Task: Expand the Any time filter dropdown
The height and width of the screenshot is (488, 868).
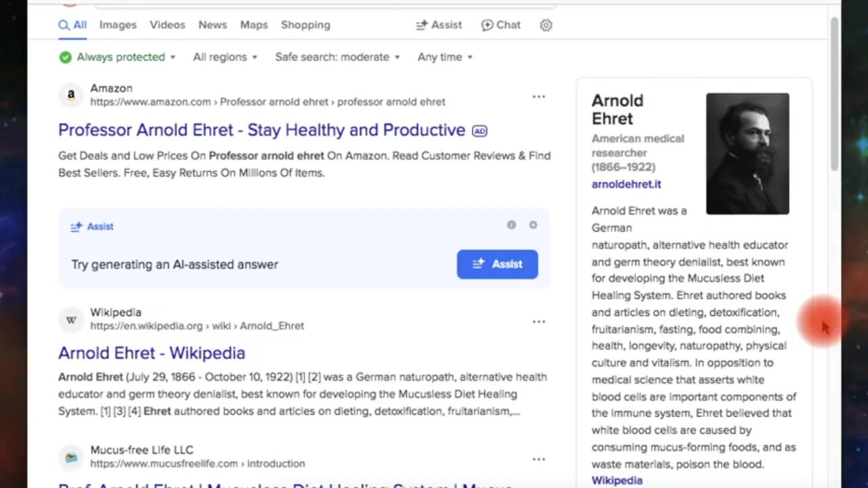Action: tap(445, 57)
